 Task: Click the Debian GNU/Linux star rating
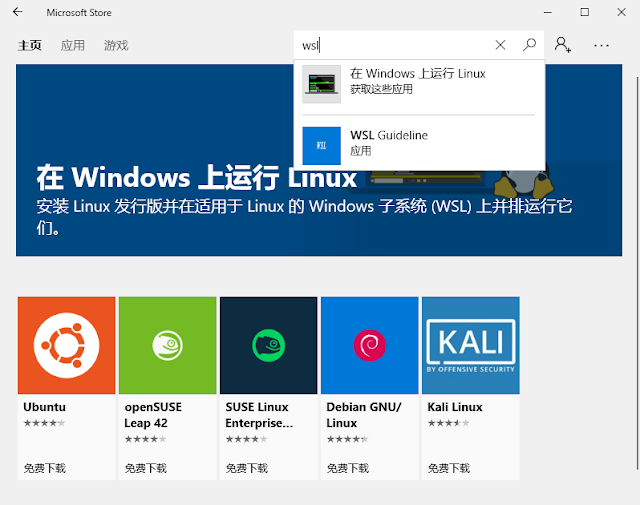click(347, 439)
